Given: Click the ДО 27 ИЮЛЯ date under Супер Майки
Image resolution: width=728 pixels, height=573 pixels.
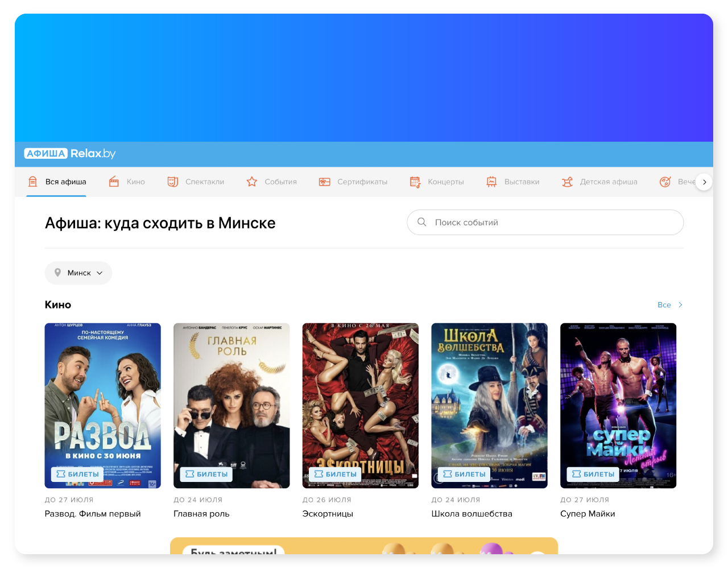Looking at the screenshot, I should (x=585, y=500).
